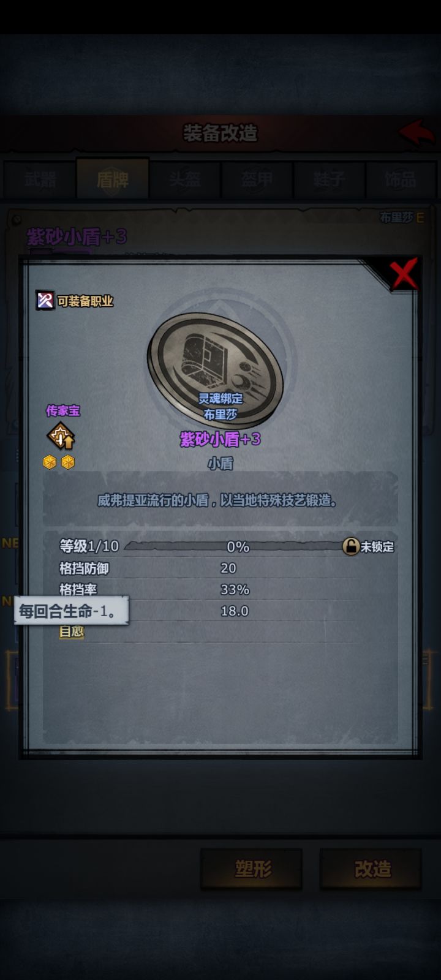
Task: Tap the second gold star gem icon
Action: click(68, 462)
